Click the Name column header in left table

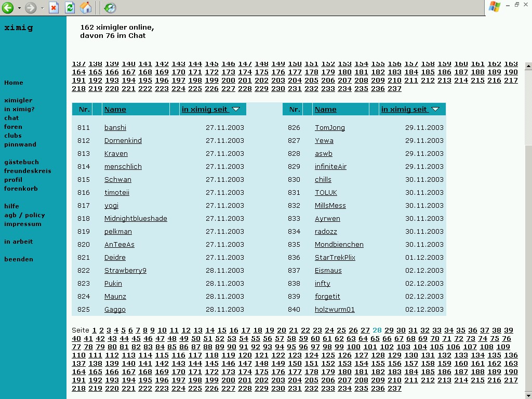click(115, 109)
